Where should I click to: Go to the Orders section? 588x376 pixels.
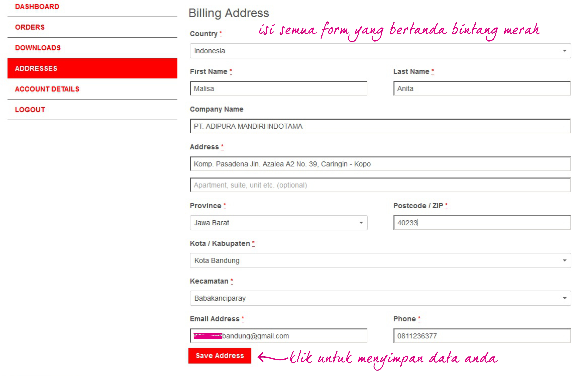[x=30, y=27]
